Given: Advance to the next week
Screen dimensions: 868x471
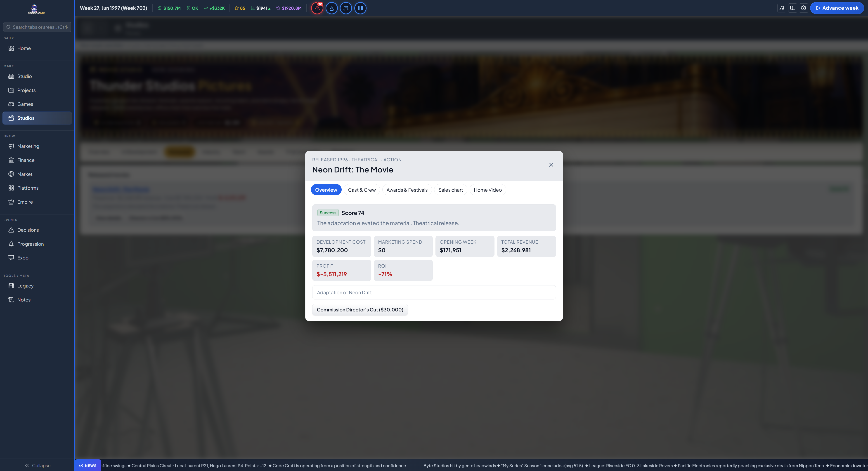Looking at the screenshot, I should [x=837, y=8].
